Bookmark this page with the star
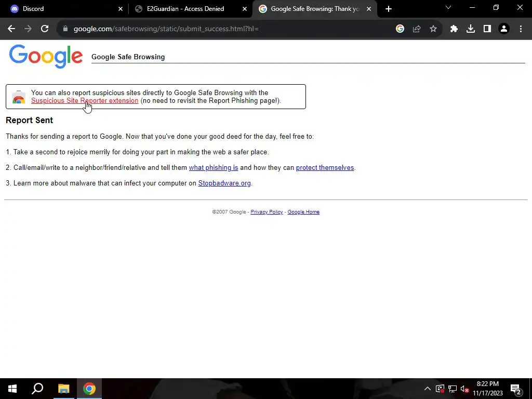 click(433, 29)
